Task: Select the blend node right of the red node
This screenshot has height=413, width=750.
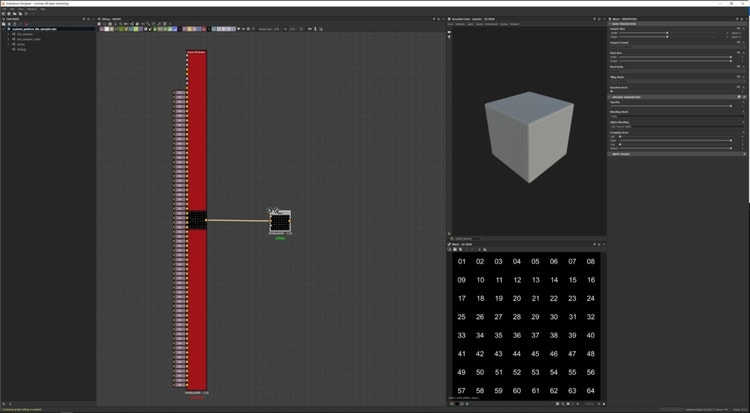Action: point(279,221)
